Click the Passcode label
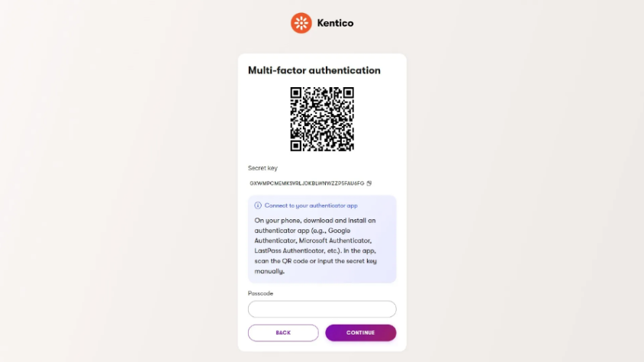 [260, 293]
